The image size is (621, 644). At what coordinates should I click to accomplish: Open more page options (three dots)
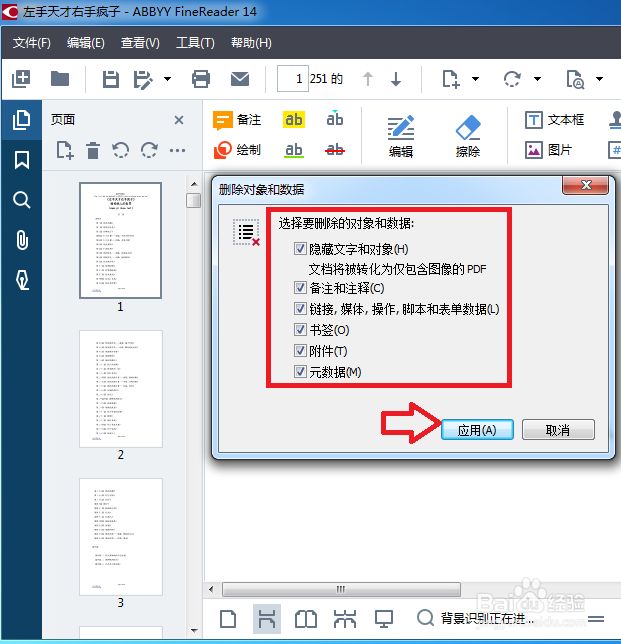(177, 151)
